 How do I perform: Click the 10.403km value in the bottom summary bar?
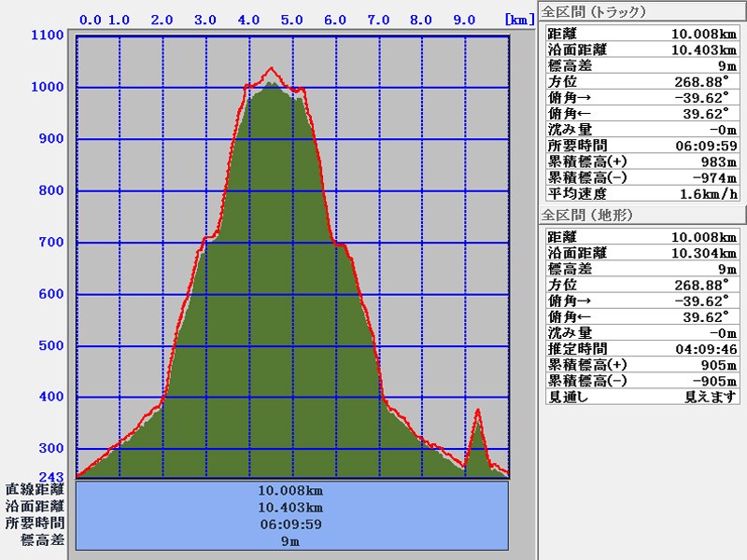coord(291,507)
